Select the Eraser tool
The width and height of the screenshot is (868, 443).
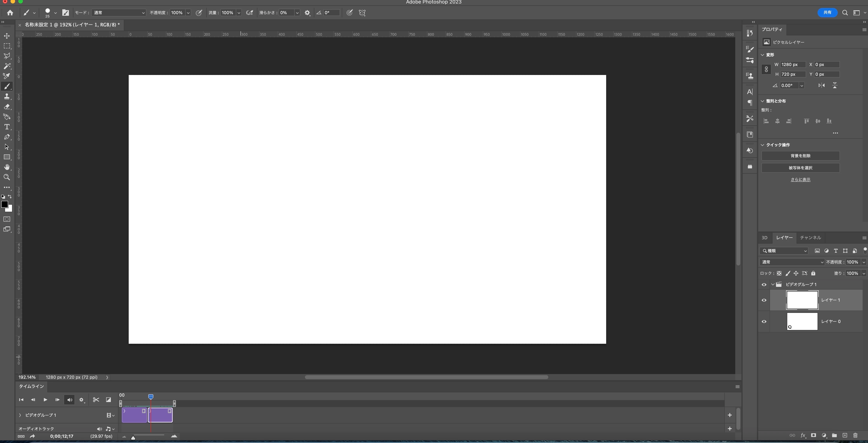tap(7, 107)
